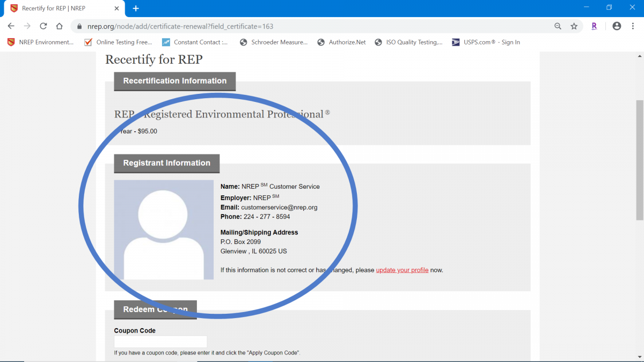Image resolution: width=644 pixels, height=362 pixels.
Task: Open the zoom magnifier icon in address bar
Action: tap(558, 26)
